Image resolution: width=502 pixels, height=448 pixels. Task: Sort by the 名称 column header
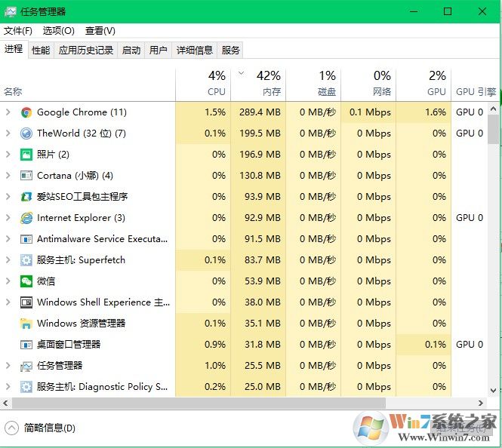tap(88, 84)
